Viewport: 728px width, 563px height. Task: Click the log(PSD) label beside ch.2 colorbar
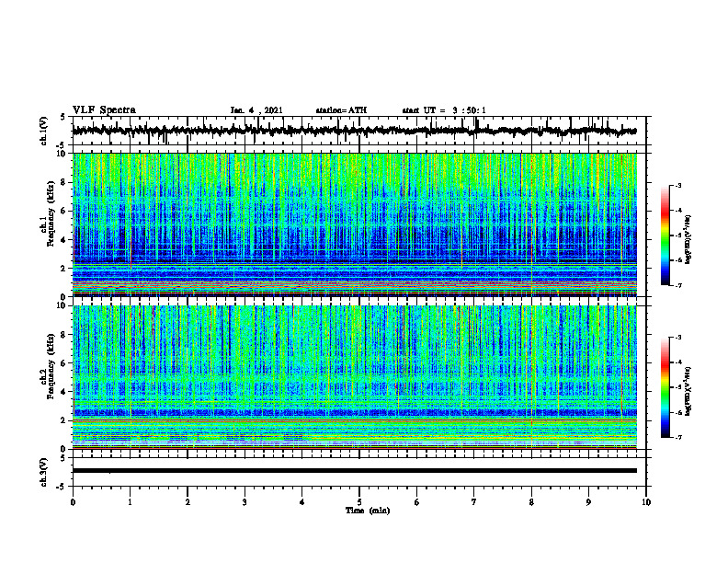pos(688,391)
